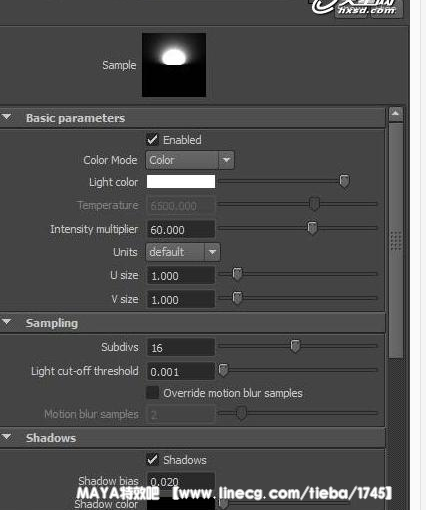426x510 pixels.
Task: Click the Light cut-off threshold field
Action: point(181,371)
